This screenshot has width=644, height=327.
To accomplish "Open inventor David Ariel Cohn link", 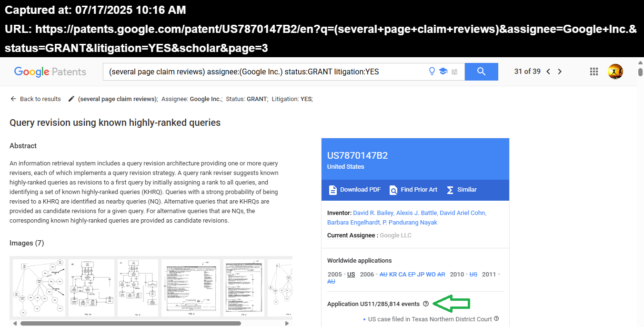I will pyautogui.click(x=463, y=213).
